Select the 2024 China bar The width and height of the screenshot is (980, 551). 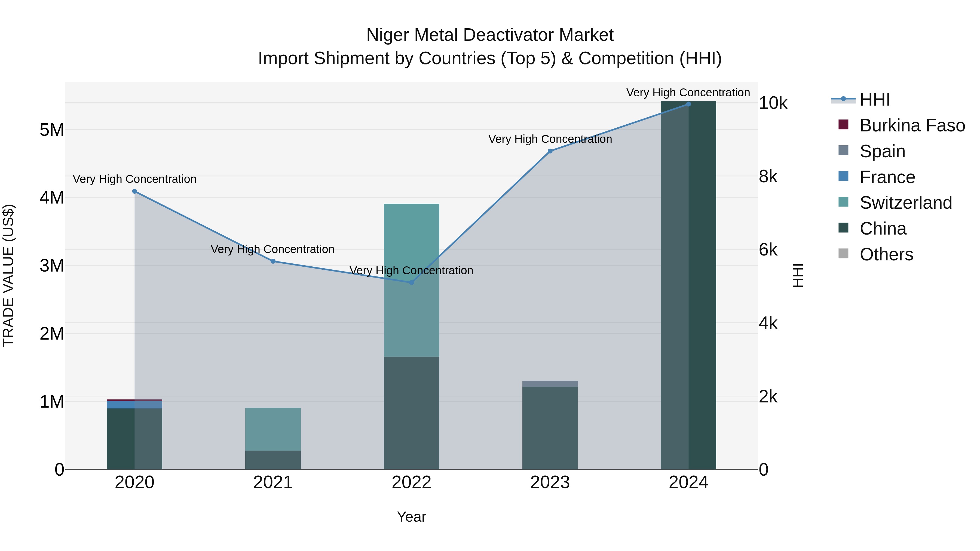(688, 285)
